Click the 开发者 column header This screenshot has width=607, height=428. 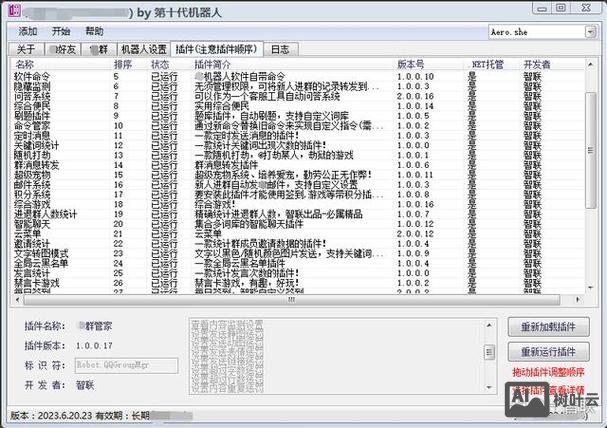(x=552, y=64)
